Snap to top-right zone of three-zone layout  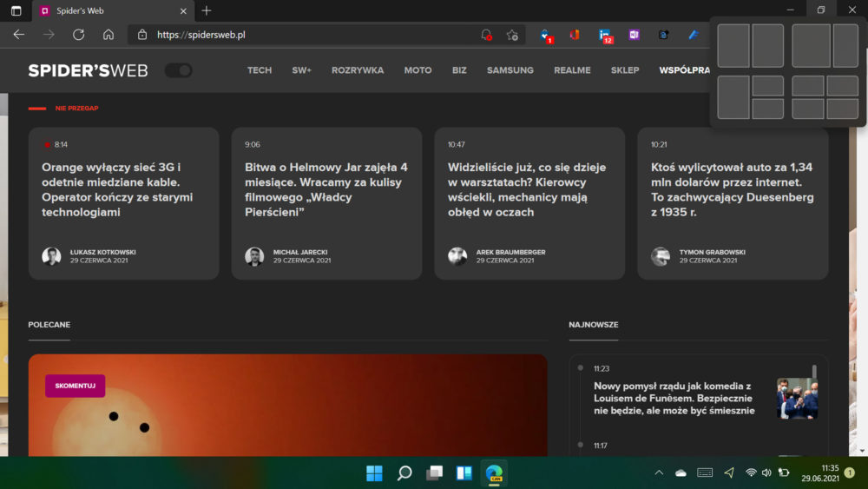[768, 86]
